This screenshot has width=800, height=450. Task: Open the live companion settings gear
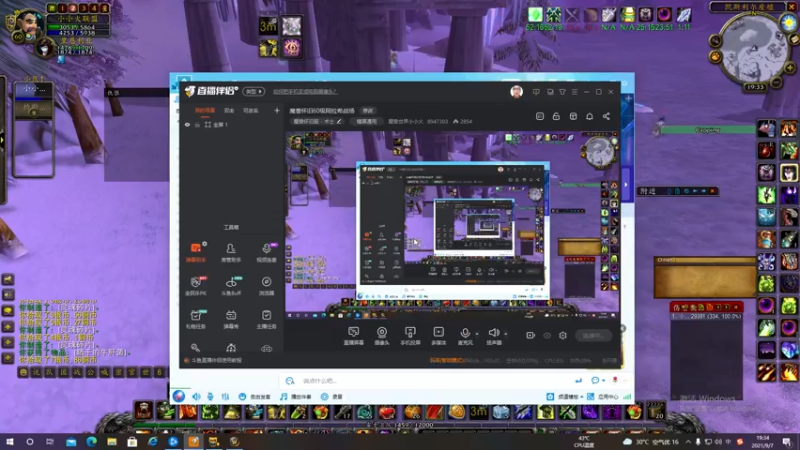563,335
